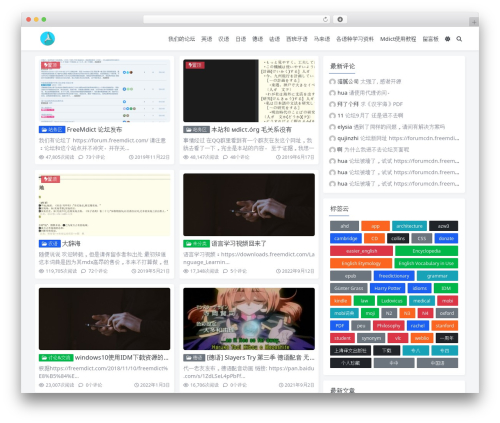Reload the page with browser refresh icon
Screen dimensions: 500x423
pos(325,20)
